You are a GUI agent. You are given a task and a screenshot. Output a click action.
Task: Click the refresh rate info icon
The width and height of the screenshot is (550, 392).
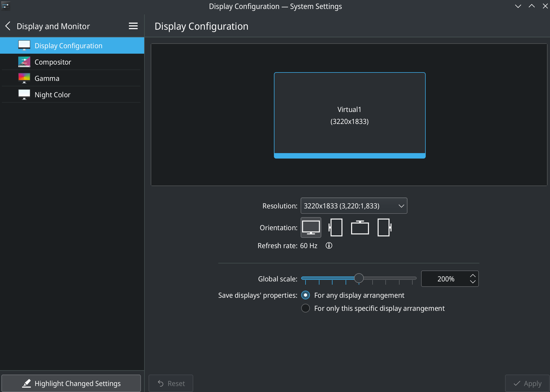[329, 246]
